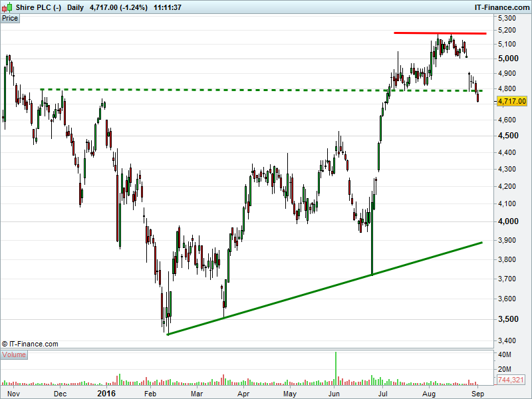
Task: Click the Dec date axis label
Action: coord(60,394)
